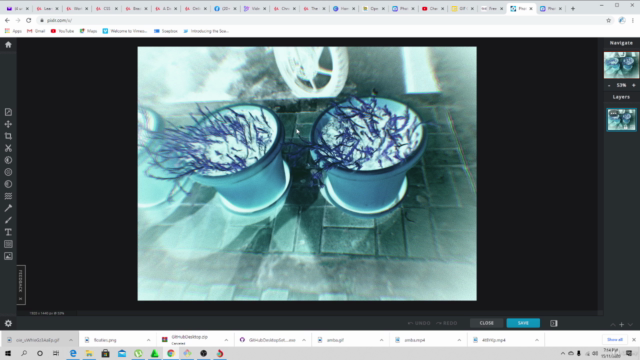Click Show all downloads
Viewport: 640px width, 360px height.
pyautogui.click(x=615, y=340)
